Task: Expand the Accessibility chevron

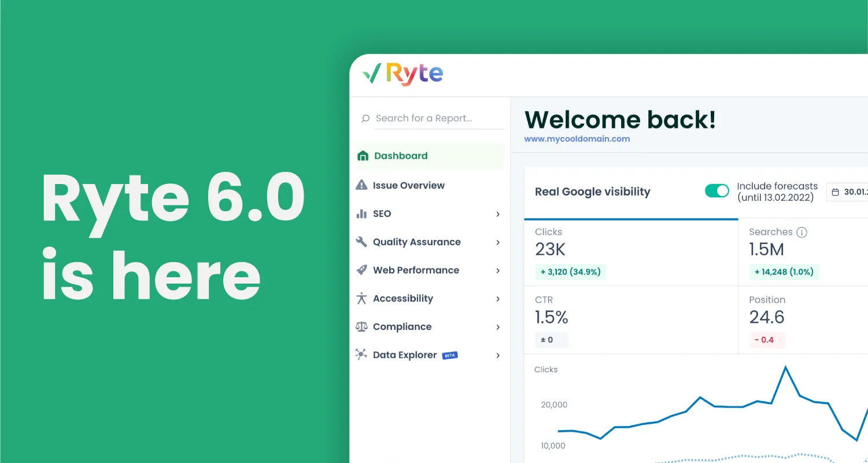Action: coord(498,299)
